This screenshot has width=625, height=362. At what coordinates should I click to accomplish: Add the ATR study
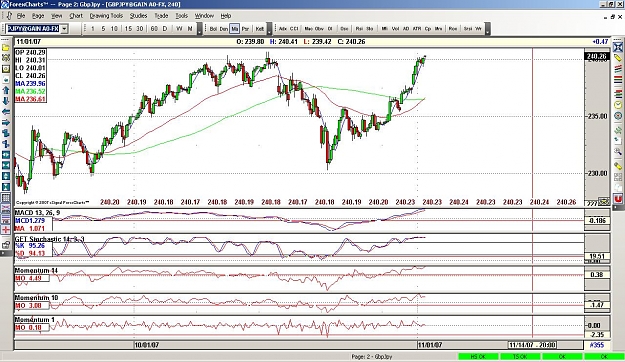(417, 29)
